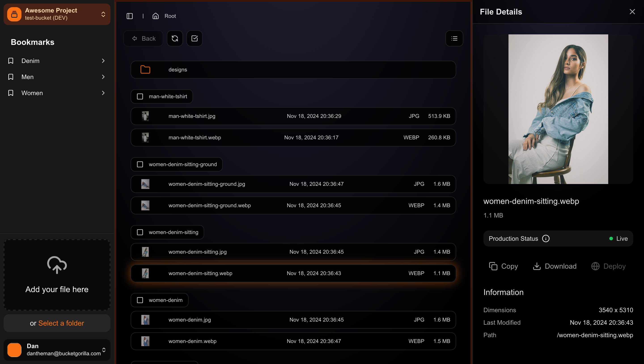Select the man-white-tshirt.jpg file name

point(192,116)
